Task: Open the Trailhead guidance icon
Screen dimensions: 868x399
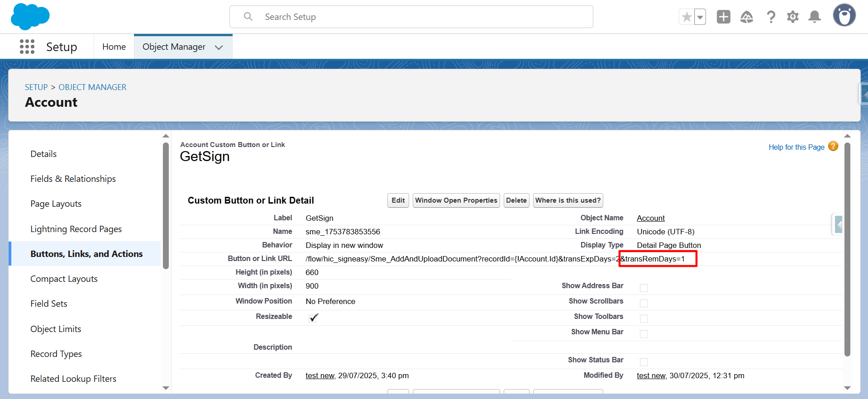Action: (747, 17)
